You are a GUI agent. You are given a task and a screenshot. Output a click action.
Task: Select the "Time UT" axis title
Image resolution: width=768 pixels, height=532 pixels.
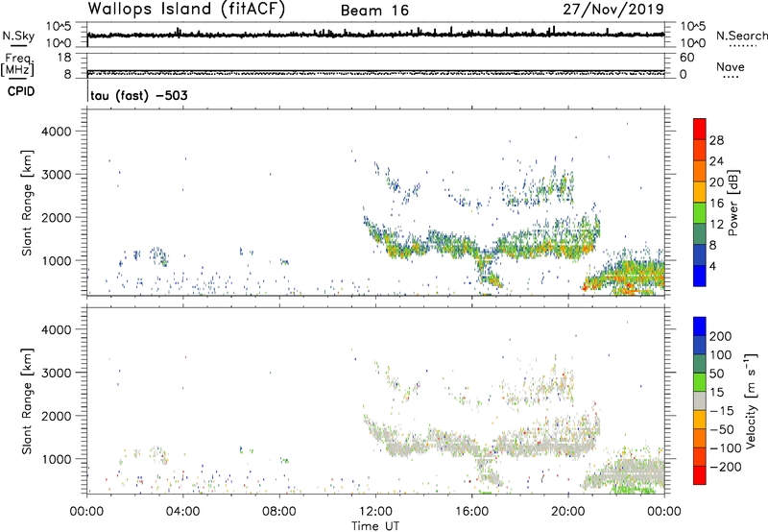pyautogui.click(x=375, y=526)
